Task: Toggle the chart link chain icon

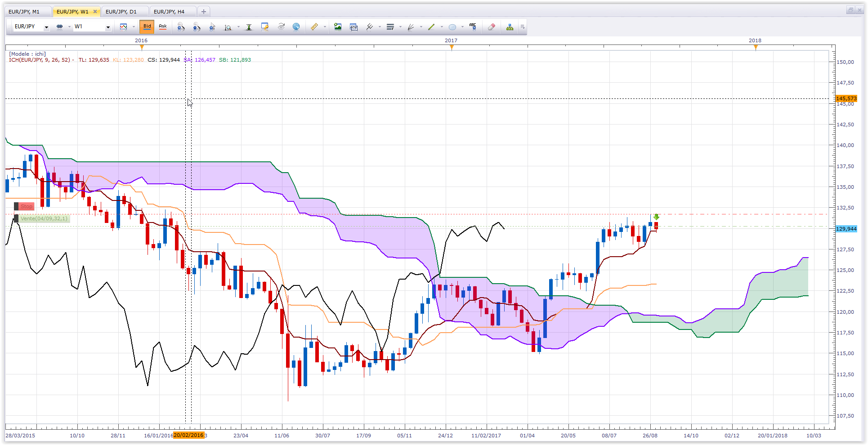Action: (x=59, y=27)
